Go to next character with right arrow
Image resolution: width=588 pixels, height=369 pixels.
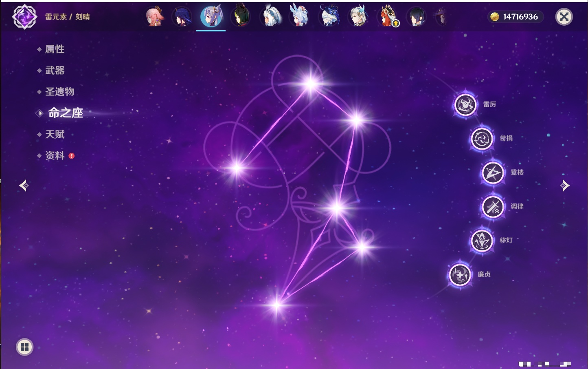pyautogui.click(x=565, y=186)
